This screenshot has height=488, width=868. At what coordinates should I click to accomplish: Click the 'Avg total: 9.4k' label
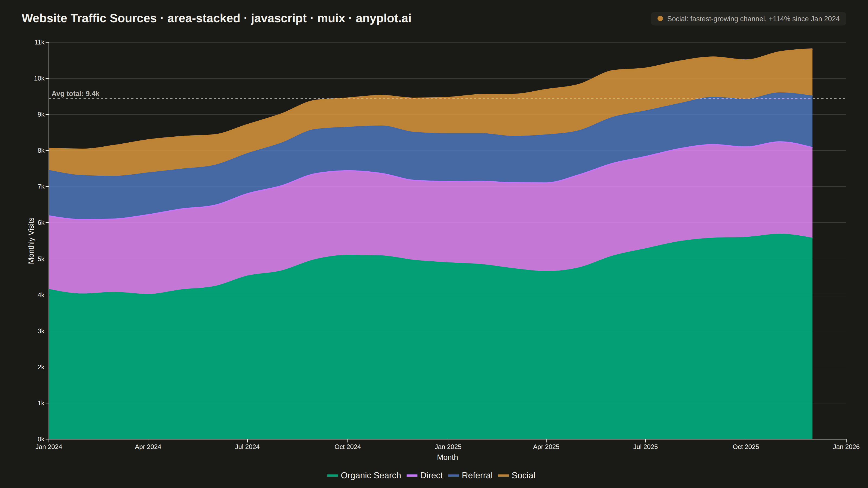tap(75, 94)
